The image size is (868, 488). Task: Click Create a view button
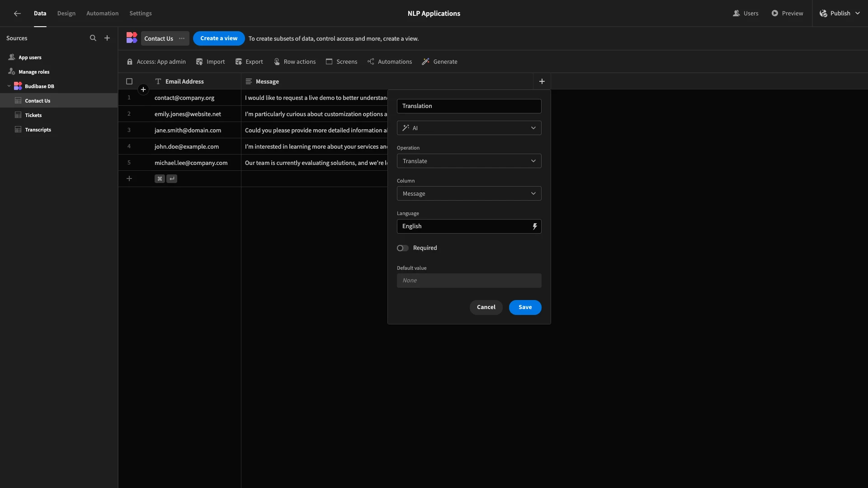[219, 38]
